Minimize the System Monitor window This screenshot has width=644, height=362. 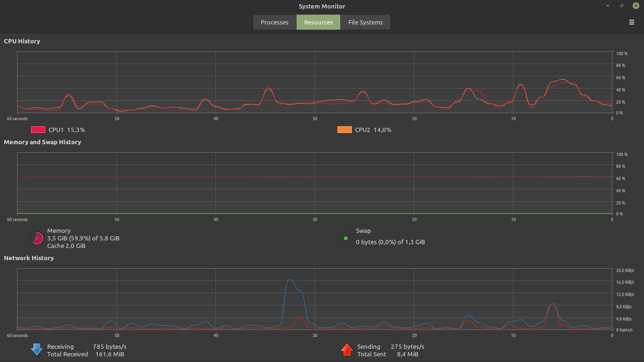coord(608,6)
